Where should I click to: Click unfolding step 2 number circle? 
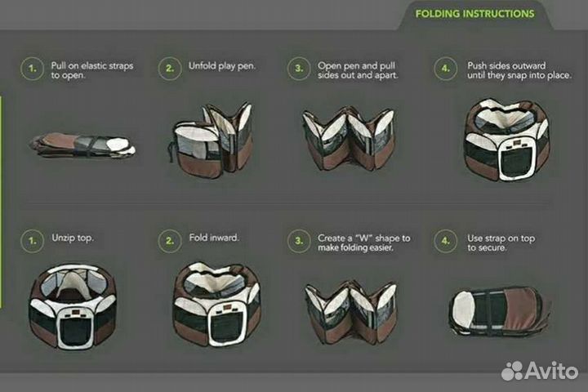(170, 69)
